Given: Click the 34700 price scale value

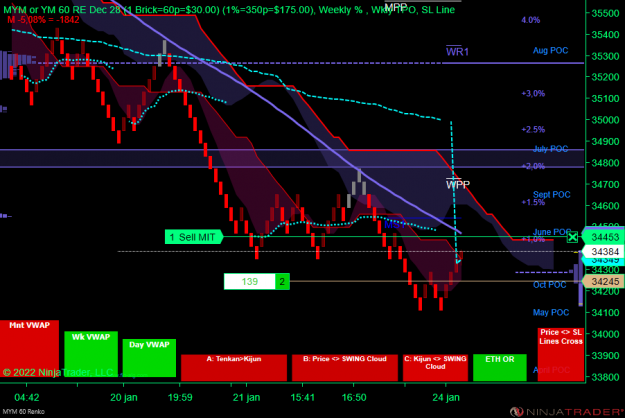Looking at the screenshot, I should pyautogui.click(x=605, y=184).
